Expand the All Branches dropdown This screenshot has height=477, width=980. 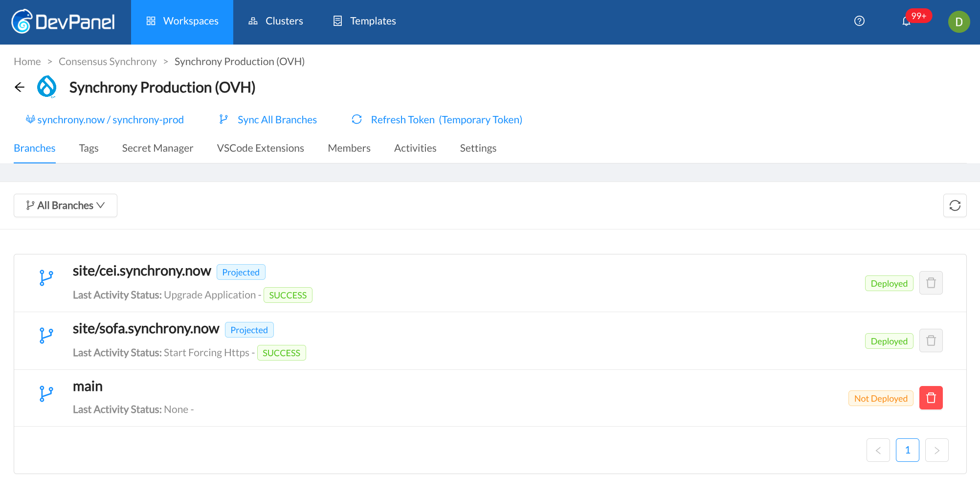[x=66, y=205]
